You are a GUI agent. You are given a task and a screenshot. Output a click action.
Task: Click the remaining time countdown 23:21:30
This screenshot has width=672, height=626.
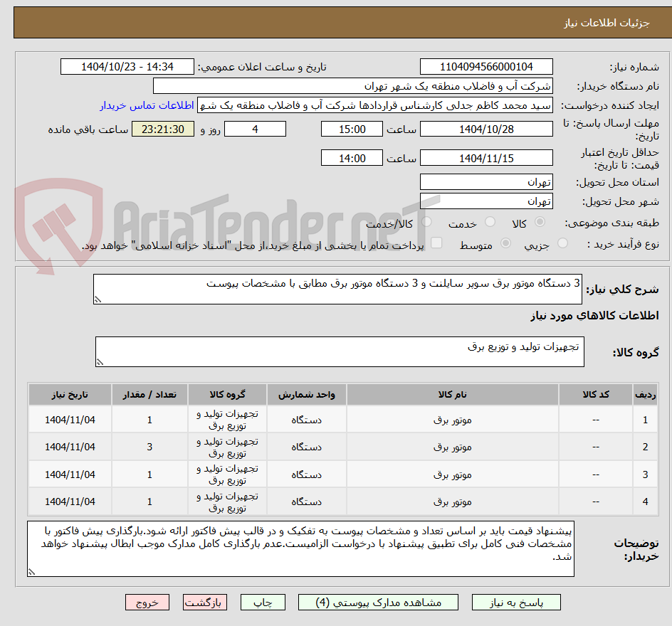pyautogui.click(x=162, y=129)
